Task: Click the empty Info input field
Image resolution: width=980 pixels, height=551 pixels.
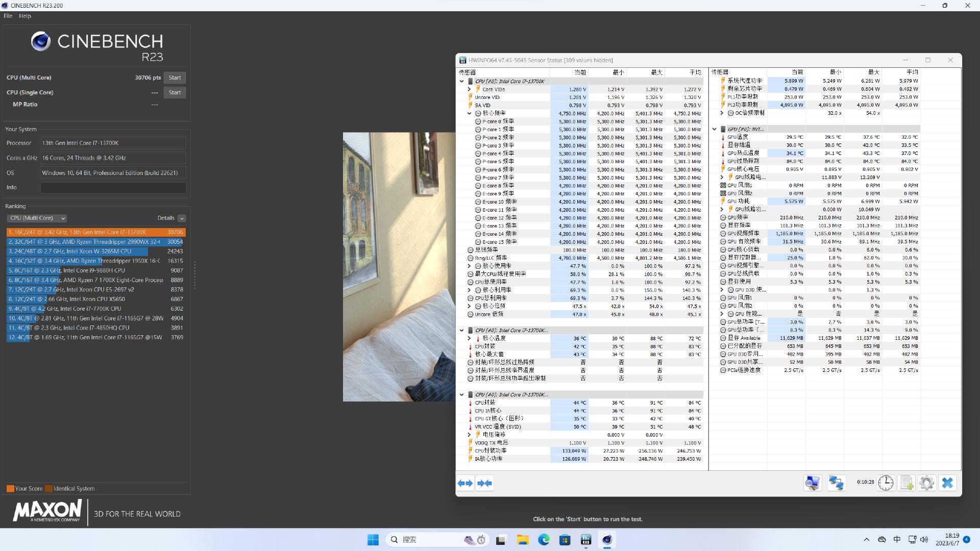Action: [113, 188]
